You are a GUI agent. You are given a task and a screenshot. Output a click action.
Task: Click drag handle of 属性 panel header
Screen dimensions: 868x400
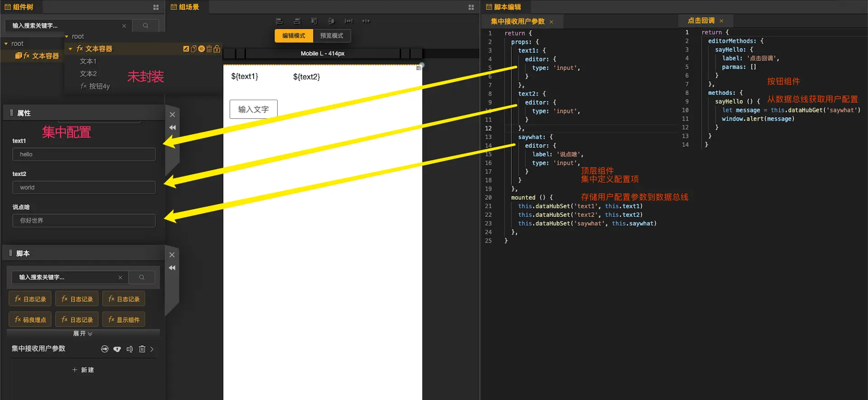pyautogui.click(x=11, y=113)
